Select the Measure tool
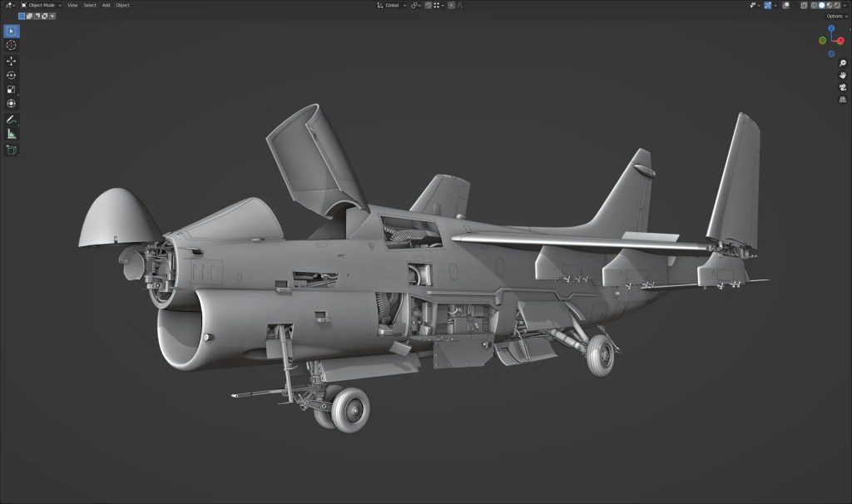Image resolution: width=852 pixels, height=504 pixels. 12,133
